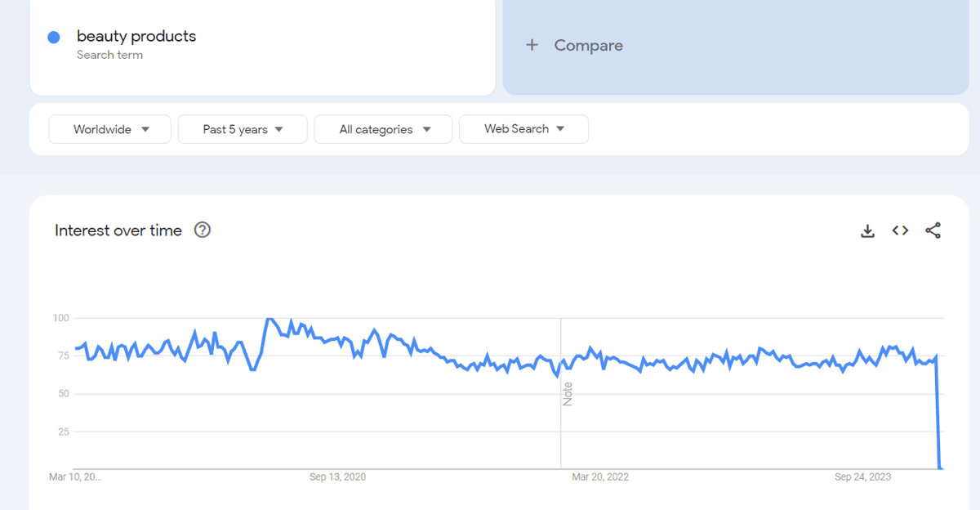Click the Mar 10 starting date label
Image resolution: width=980 pixels, height=510 pixels.
75,476
